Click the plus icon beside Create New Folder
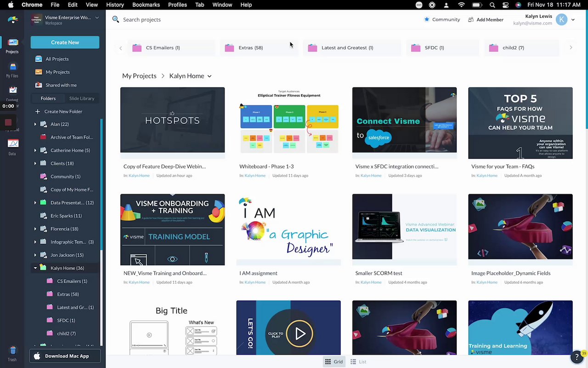 [38, 111]
